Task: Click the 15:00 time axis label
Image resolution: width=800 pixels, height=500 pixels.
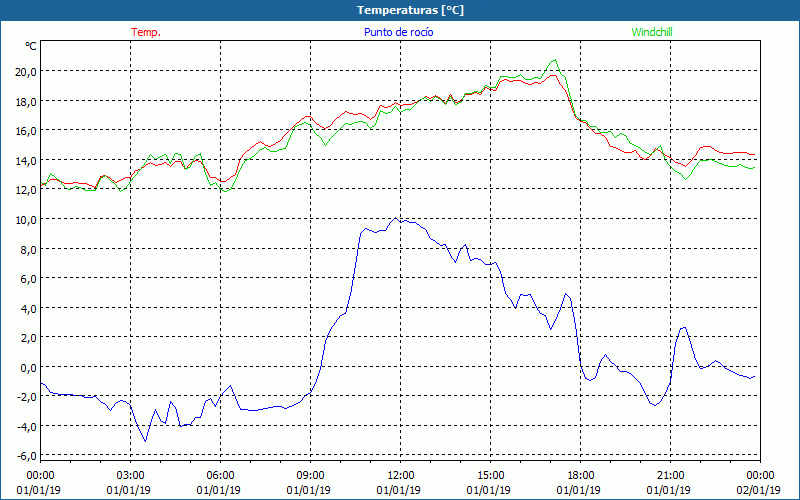Action: click(490, 476)
